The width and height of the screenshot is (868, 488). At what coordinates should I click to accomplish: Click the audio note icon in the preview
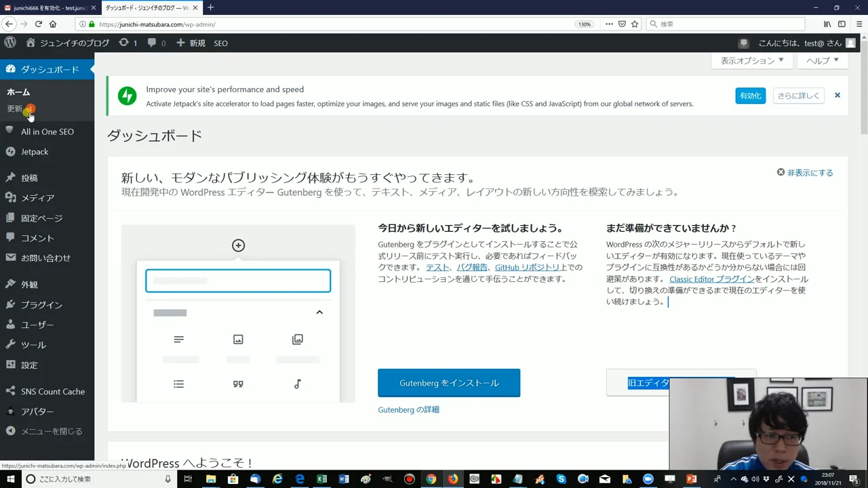point(298,384)
